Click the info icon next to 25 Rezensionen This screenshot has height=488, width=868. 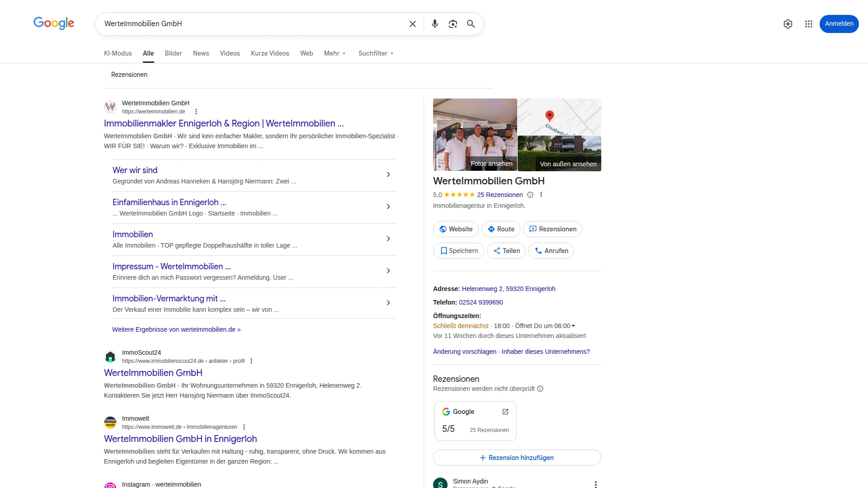[x=530, y=195]
